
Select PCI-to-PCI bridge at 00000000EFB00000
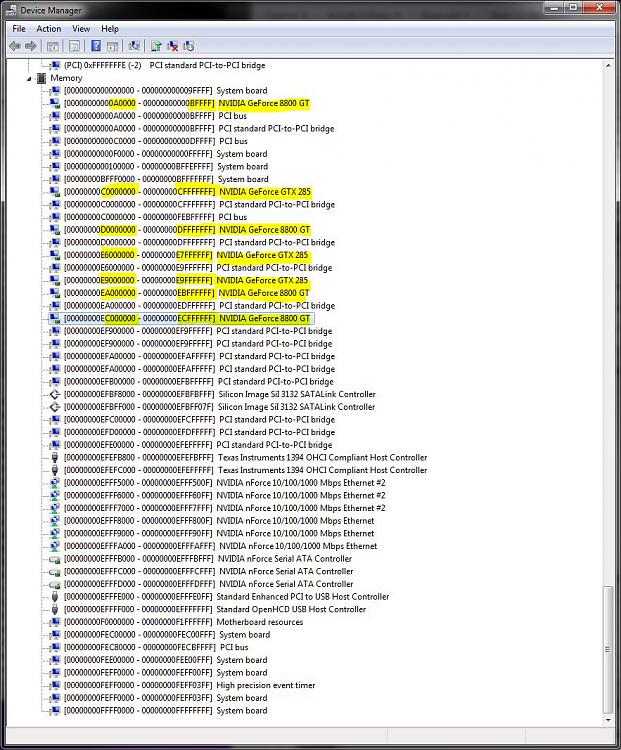point(199,382)
